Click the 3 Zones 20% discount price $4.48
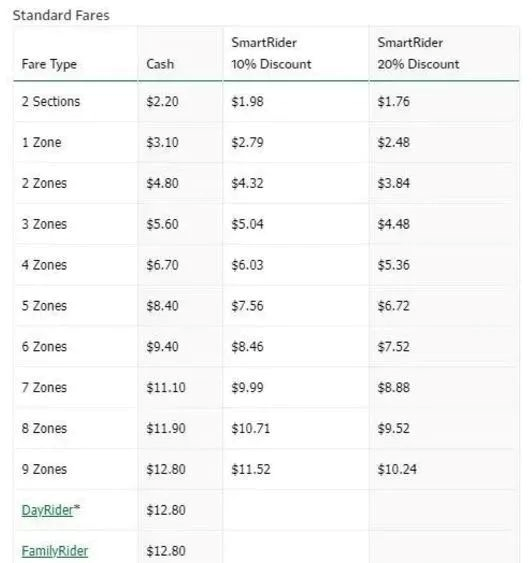The image size is (532, 563). 393,224
